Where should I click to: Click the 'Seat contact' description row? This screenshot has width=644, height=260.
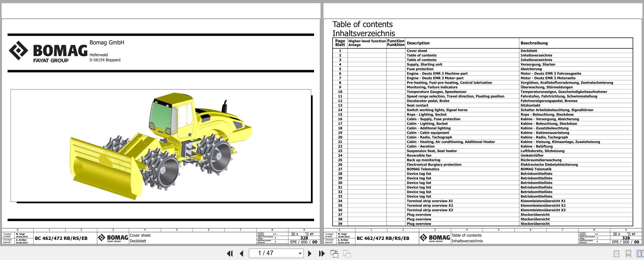pyautogui.click(x=417, y=105)
